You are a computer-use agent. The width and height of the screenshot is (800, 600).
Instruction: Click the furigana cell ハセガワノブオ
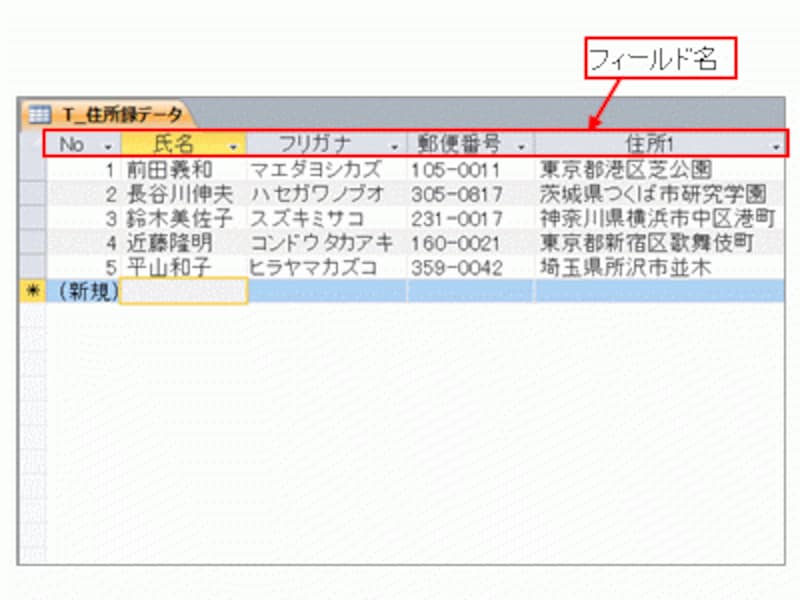pyautogui.click(x=327, y=193)
